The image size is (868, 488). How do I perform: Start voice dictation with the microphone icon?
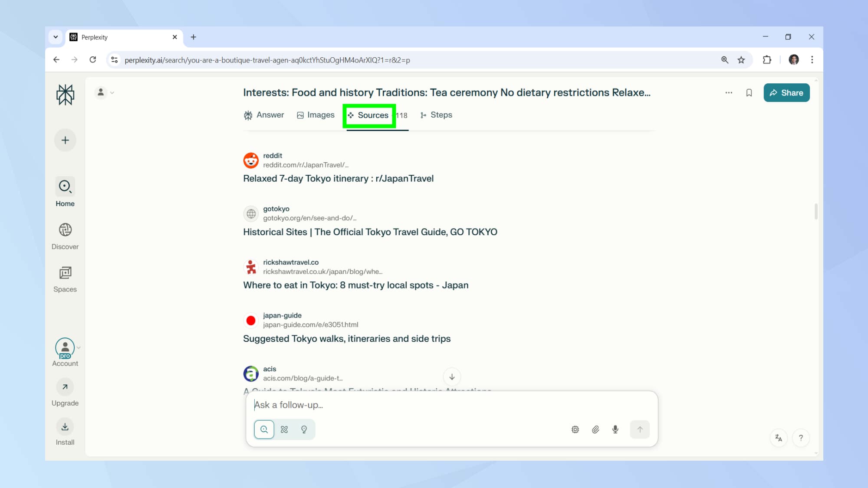click(615, 429)
